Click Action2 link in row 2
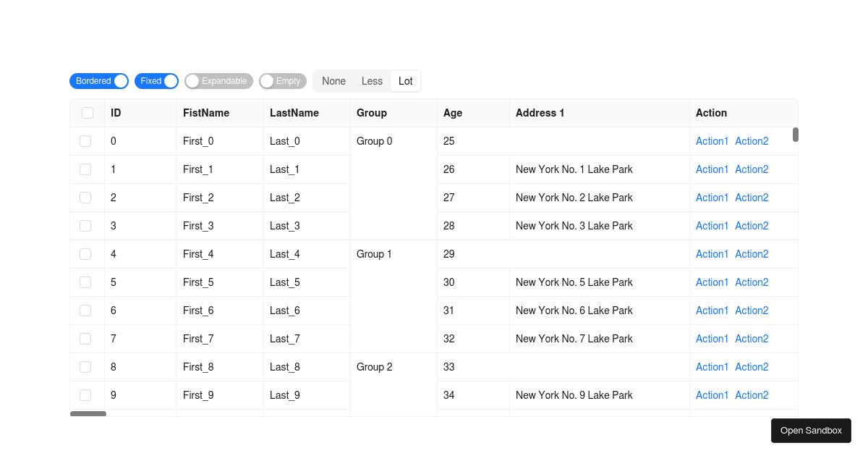868x456 pixels. click(752, 198)
